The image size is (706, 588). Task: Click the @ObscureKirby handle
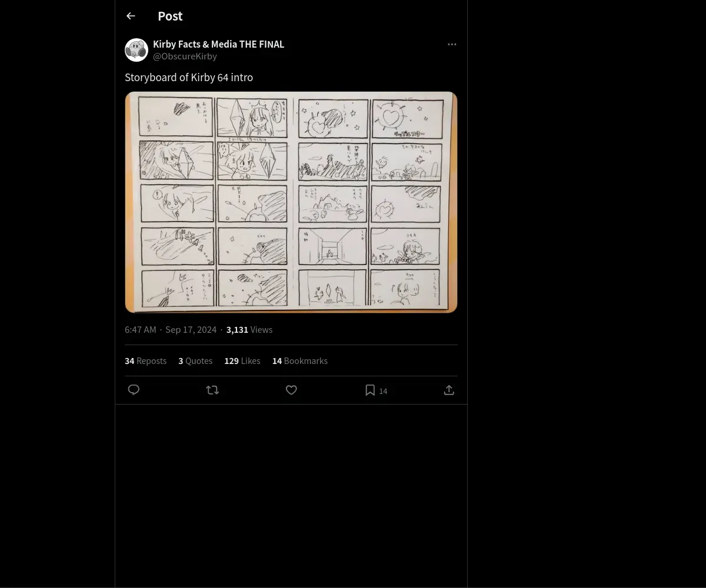(185, 56)
